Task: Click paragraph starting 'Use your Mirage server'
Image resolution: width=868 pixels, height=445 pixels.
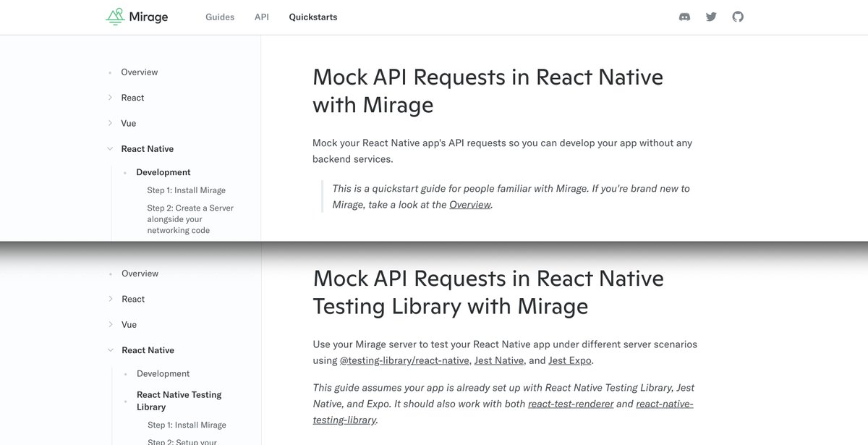Action: pyautogui.click(x=505, y=352)
